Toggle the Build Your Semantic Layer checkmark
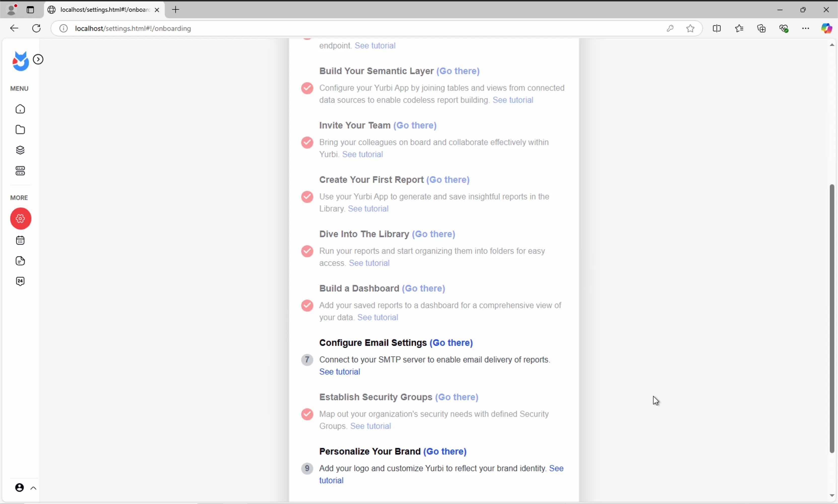 (307, 88)
